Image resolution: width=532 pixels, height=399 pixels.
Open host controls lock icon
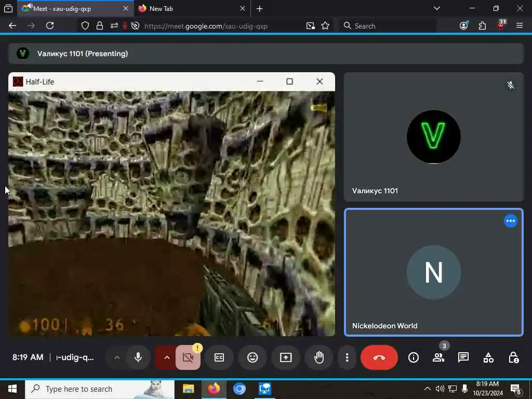[513, 357]
